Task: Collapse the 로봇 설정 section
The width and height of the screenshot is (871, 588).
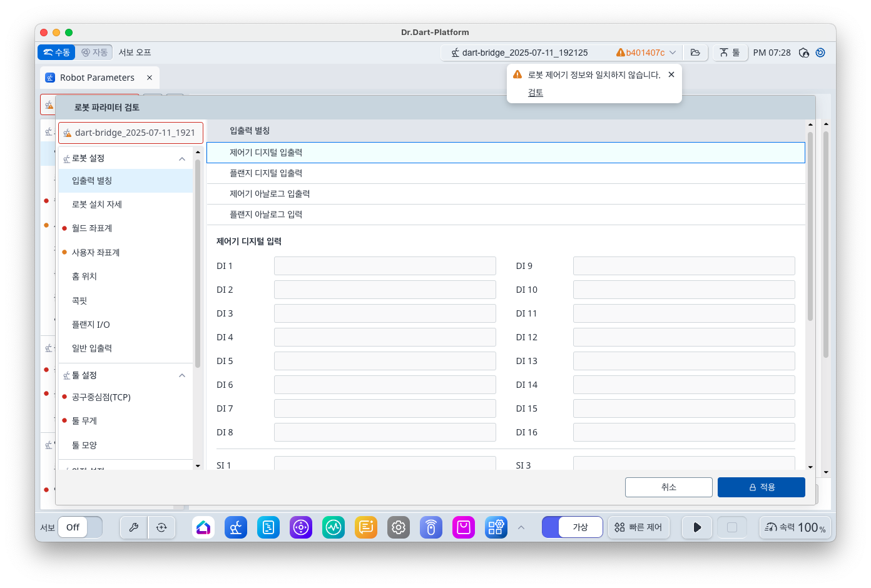Action: [182, 159]
